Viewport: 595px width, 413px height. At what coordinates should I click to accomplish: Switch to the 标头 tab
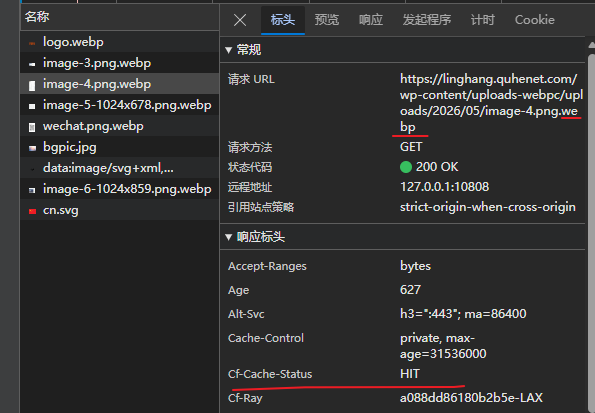point(283,20)
